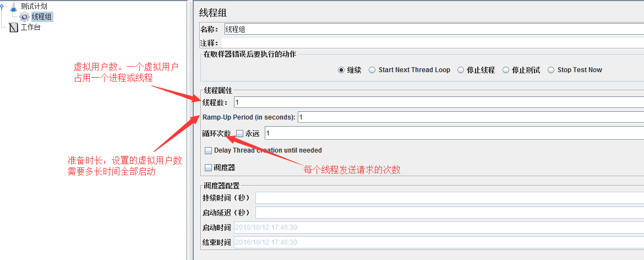Click the 线程数 input field
Screen dimensions: 644x260
tap(439, 102)
